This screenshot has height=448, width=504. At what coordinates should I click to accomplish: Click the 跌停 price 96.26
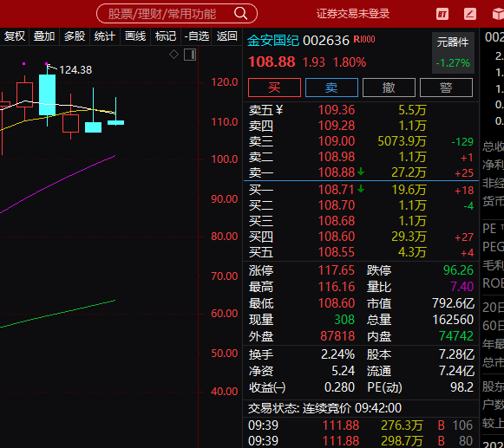(458, 270)
